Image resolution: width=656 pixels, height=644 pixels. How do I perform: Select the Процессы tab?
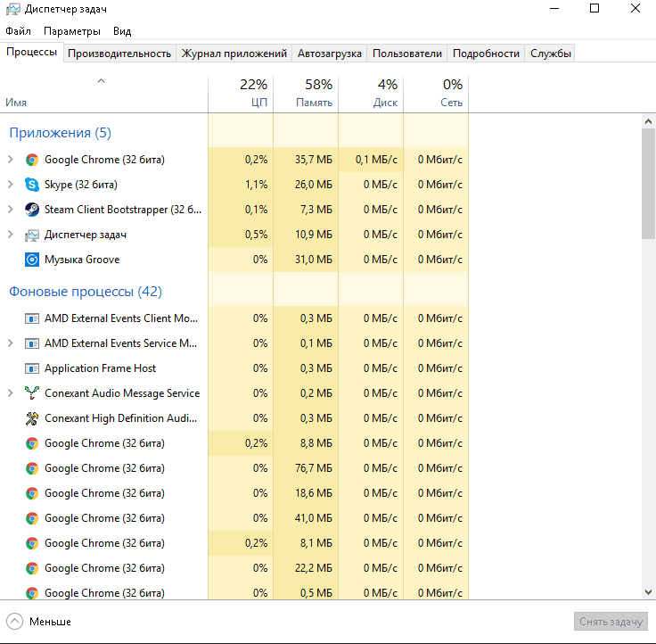click(32, 53)
